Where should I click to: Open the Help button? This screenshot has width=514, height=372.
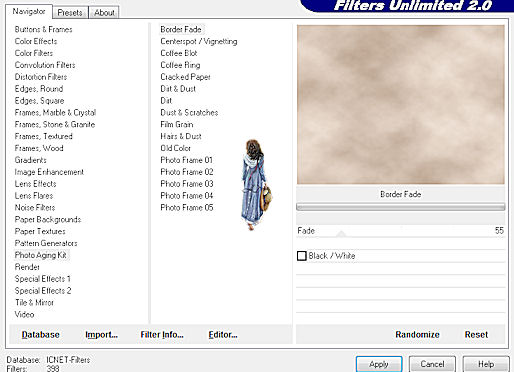[x=486, y=364]
